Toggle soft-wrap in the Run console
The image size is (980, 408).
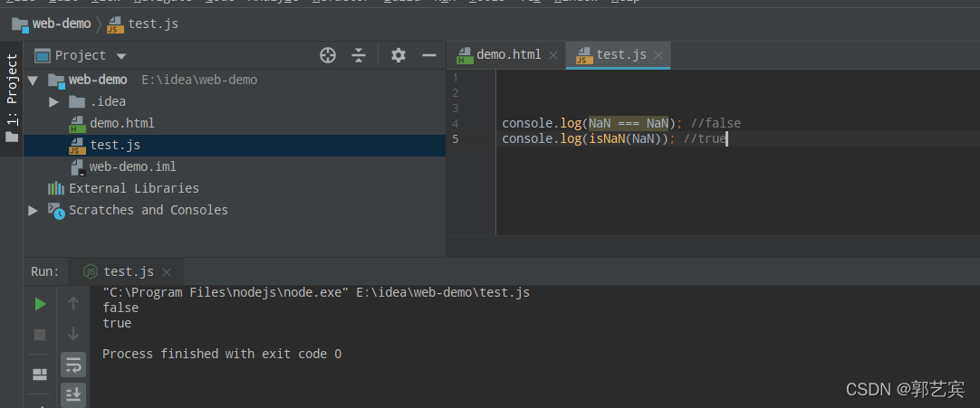point(73,365)
